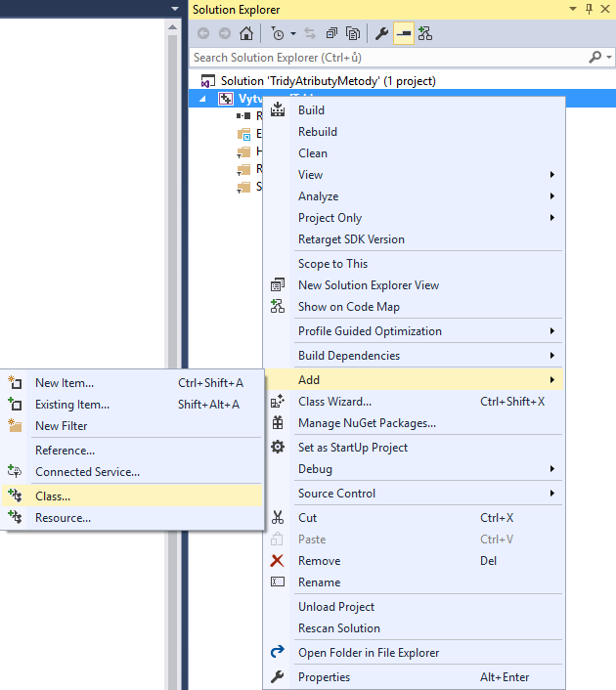The width and height of the screenshot is (616, 690).
Task: Open Class Wizard... from the menu
Action: pyautogui.click(x=414, y=402)
